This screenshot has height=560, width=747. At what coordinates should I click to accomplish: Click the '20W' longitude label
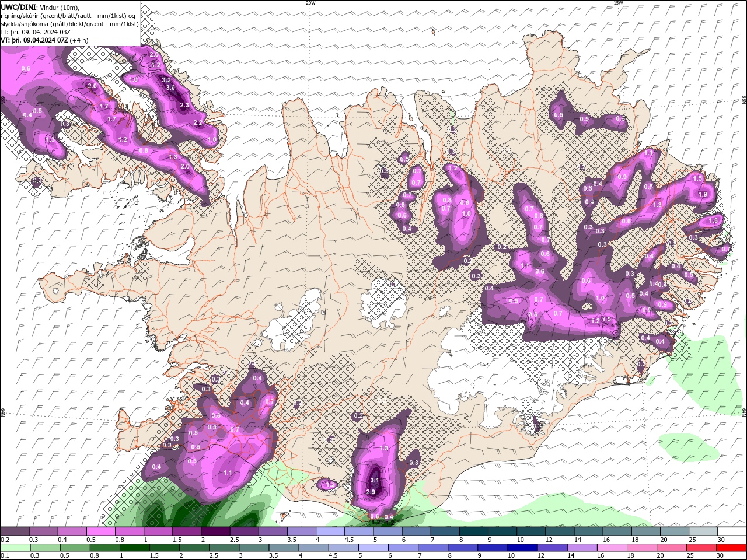[310, 3]
